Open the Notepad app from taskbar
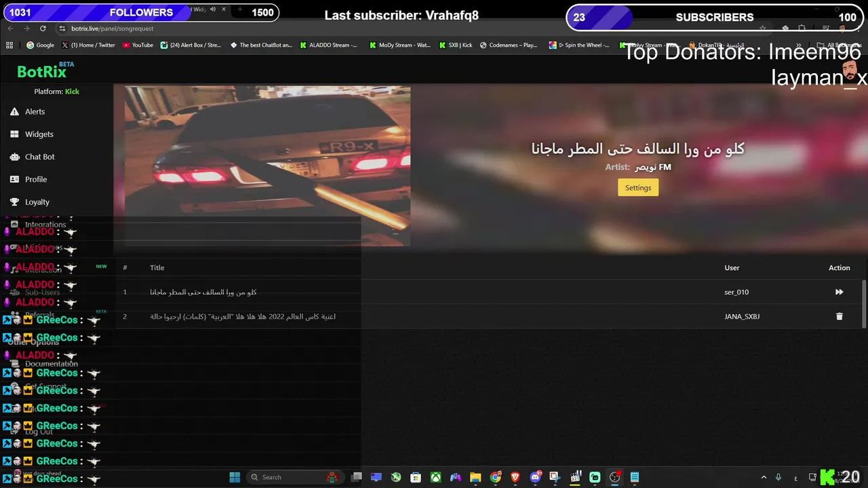This screenshot has width=868, height=488. coord(635,477)
